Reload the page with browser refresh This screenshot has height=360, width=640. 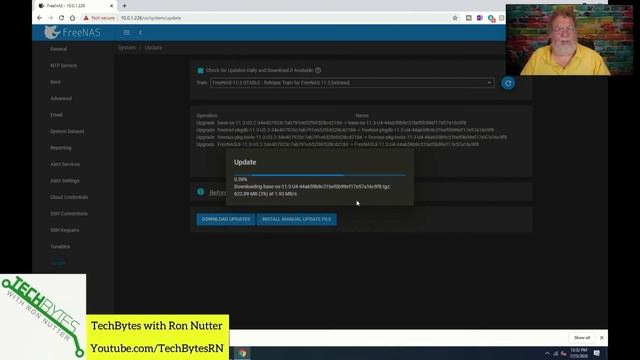(x=61, y=18)
